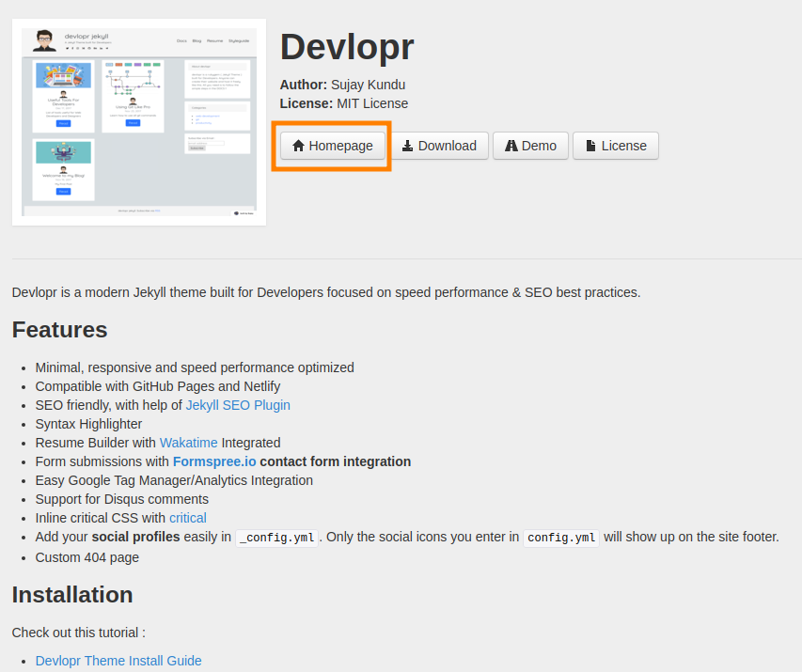Open the critical CSS link
The width and height of the screenshot is (802, 672).
(188, 518)
